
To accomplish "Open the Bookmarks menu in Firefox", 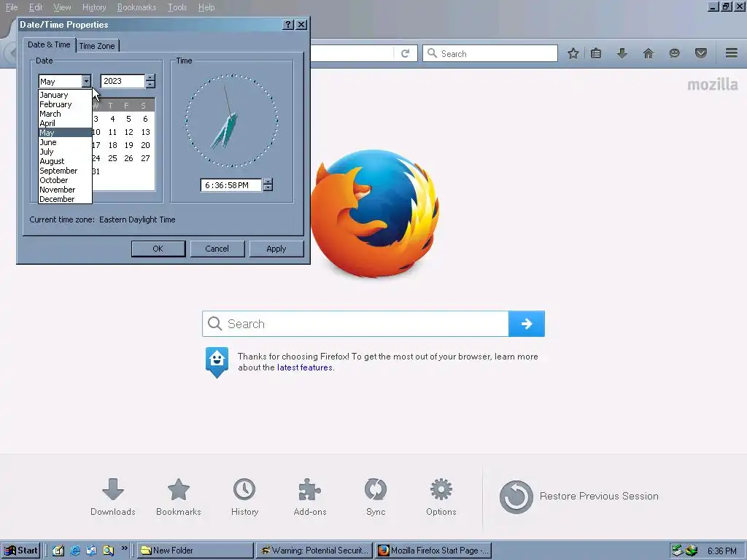I will (x=136, y=7).
